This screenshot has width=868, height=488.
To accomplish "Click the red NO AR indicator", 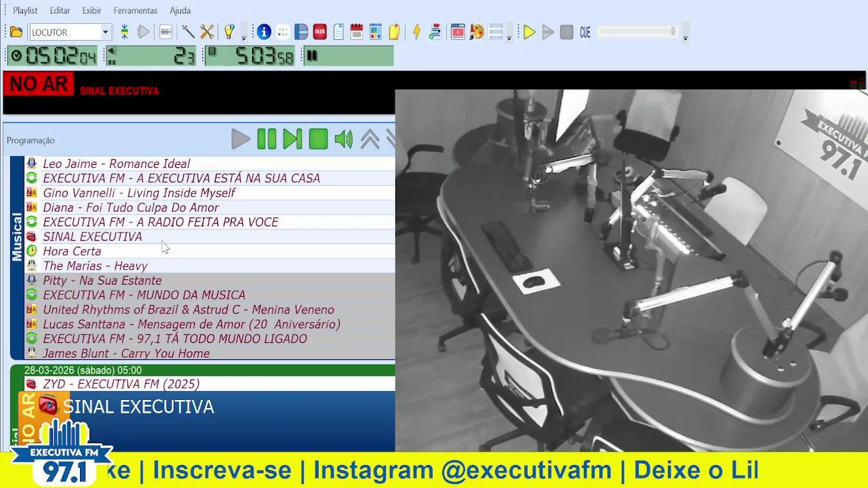I will [39, 84].
